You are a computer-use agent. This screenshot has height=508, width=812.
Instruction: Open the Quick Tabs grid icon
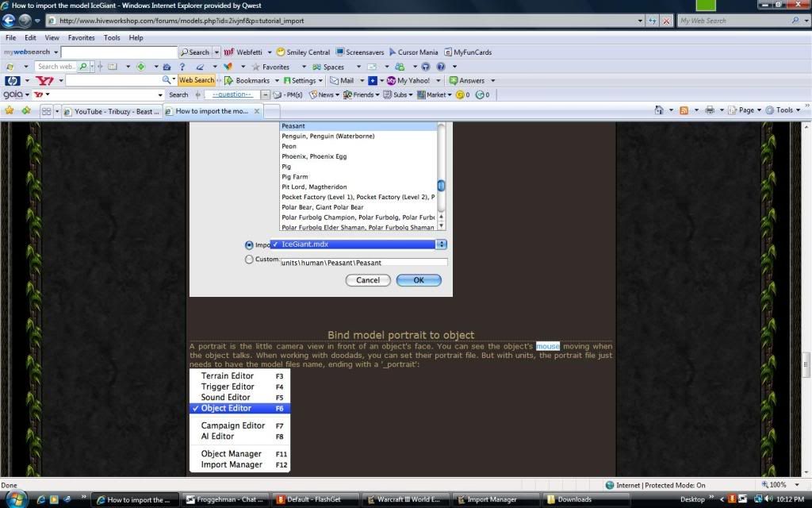pyautogui.click(x=46, y=111)
